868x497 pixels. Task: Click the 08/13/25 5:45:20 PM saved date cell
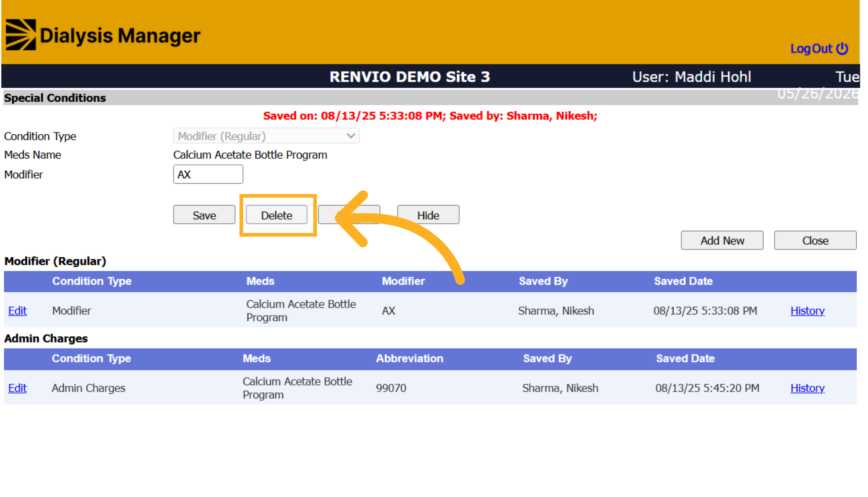click(707, 388)
